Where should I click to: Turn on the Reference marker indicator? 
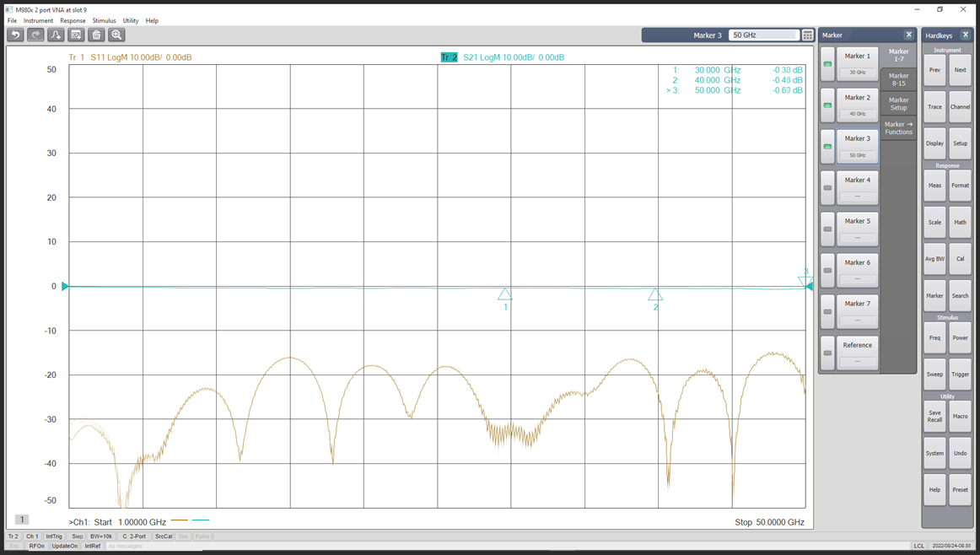[x=827, y=353]
